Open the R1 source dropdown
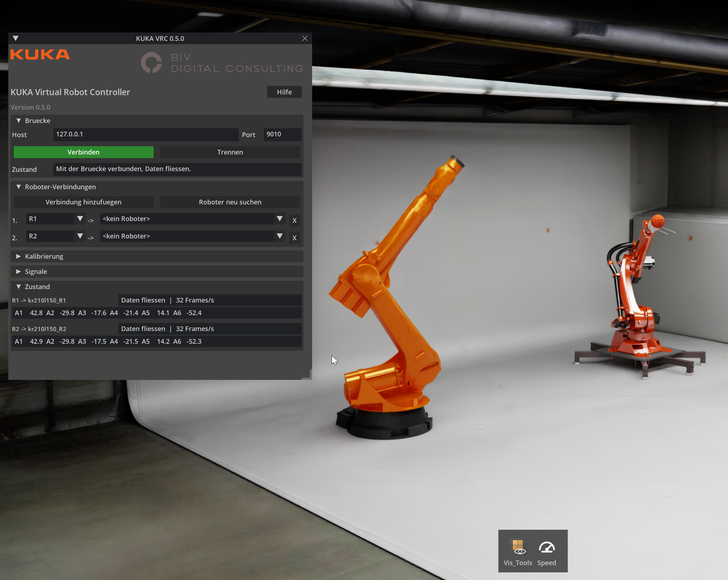Image resolution: width=728 pixels, height=580 pixels. [x=56, y=219]
